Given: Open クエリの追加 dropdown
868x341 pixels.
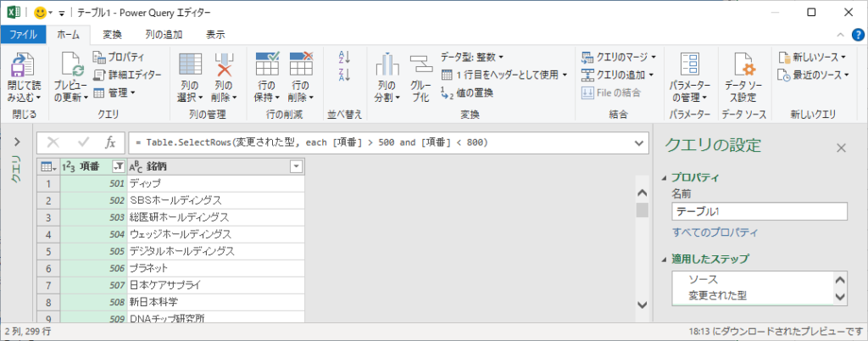Looking at the screenshot, I should coord(618,74).
